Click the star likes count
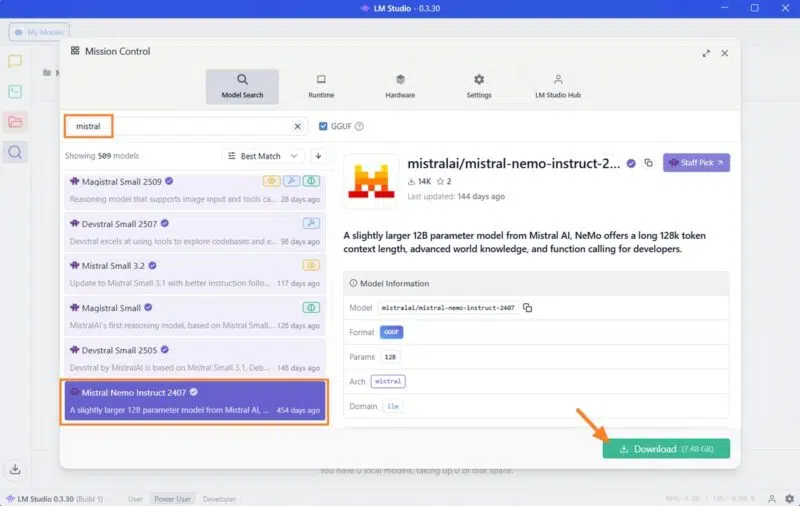 click(444, 181)
